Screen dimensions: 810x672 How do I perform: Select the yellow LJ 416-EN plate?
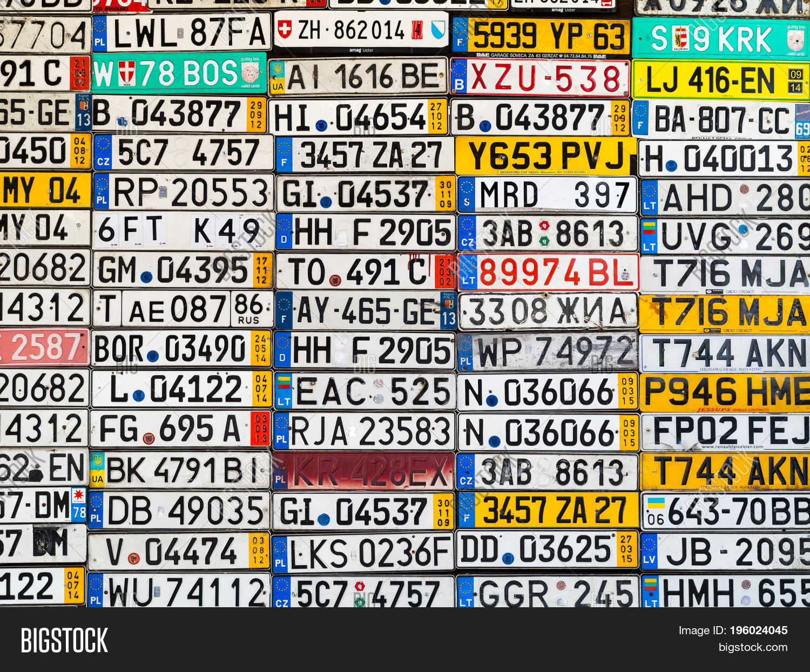pos(720,80)
